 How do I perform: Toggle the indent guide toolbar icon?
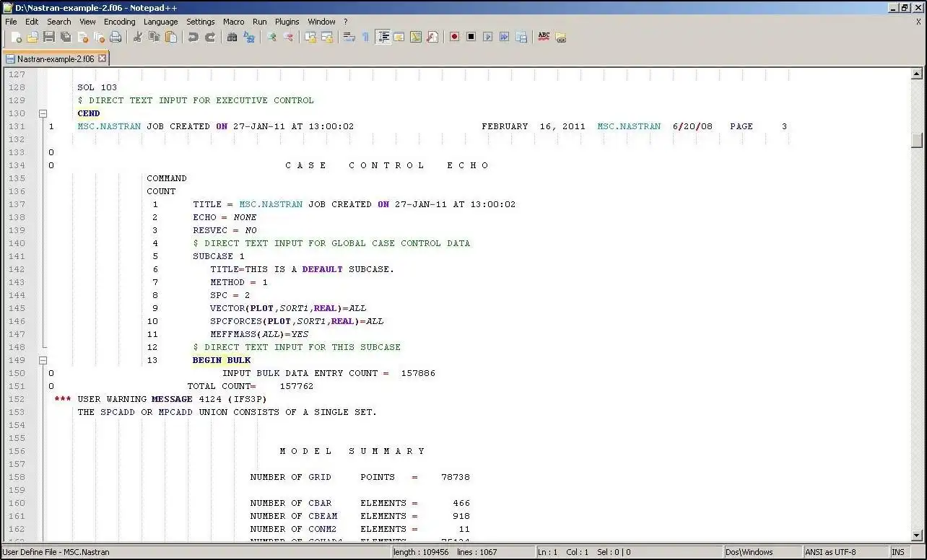[x=383, y=37]
